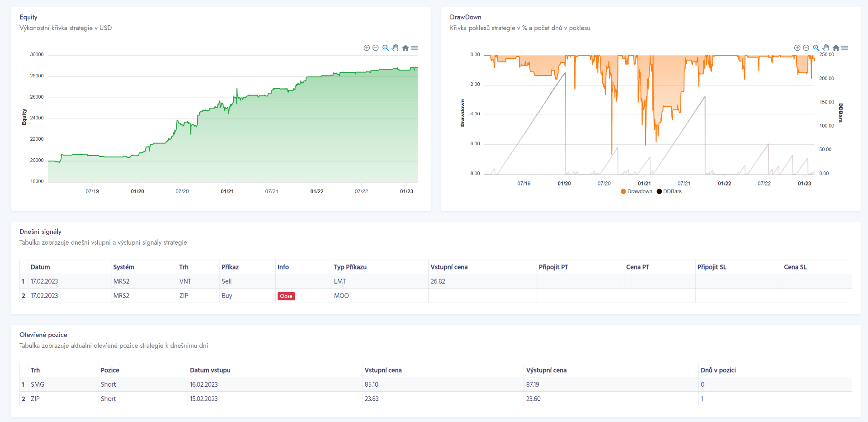Click the Vstupní cena header in signals table
The image size is (868, 422).
[449, 267]
